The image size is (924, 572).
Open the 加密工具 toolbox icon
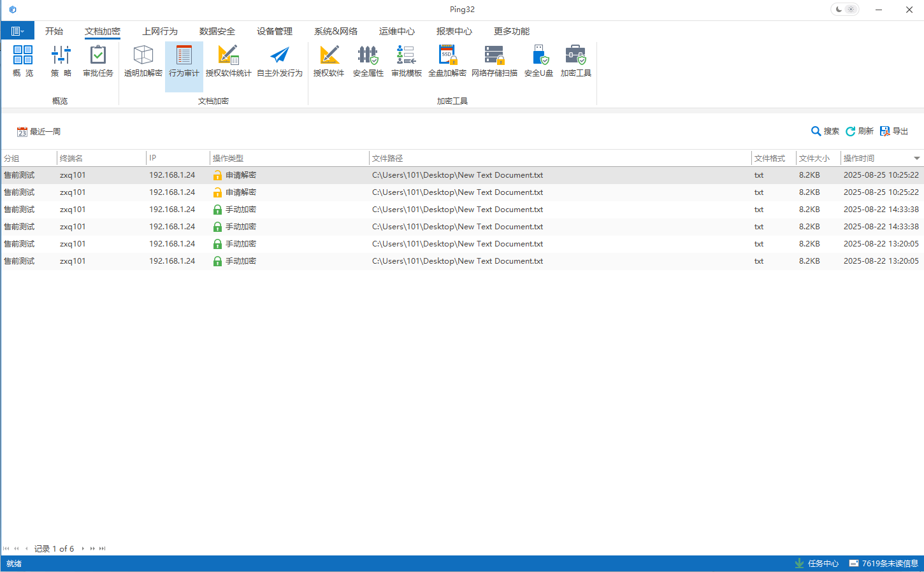(x=576, y=61)
